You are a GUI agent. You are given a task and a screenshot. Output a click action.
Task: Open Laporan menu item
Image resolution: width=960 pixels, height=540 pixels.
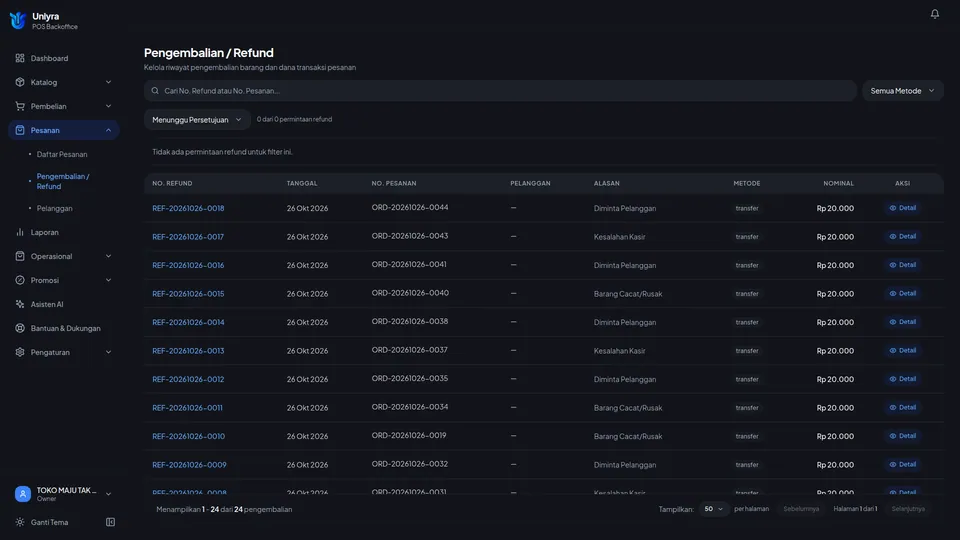tap(64, 232)
